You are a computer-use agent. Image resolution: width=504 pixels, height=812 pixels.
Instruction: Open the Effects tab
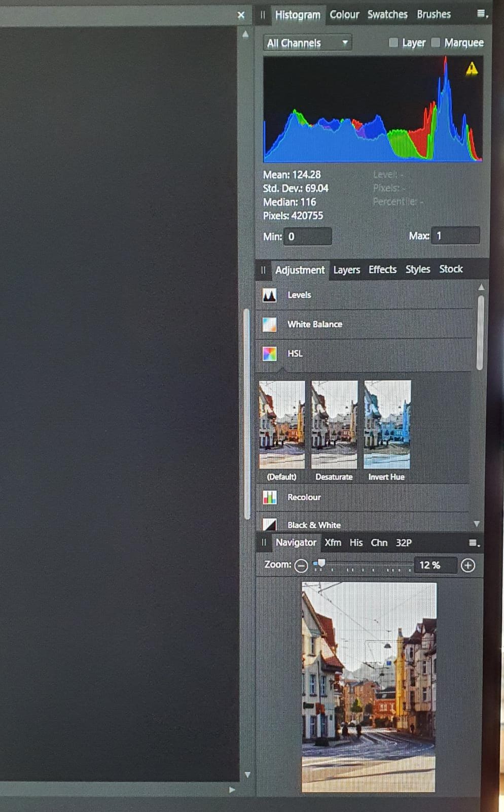(x=382, y=269)
